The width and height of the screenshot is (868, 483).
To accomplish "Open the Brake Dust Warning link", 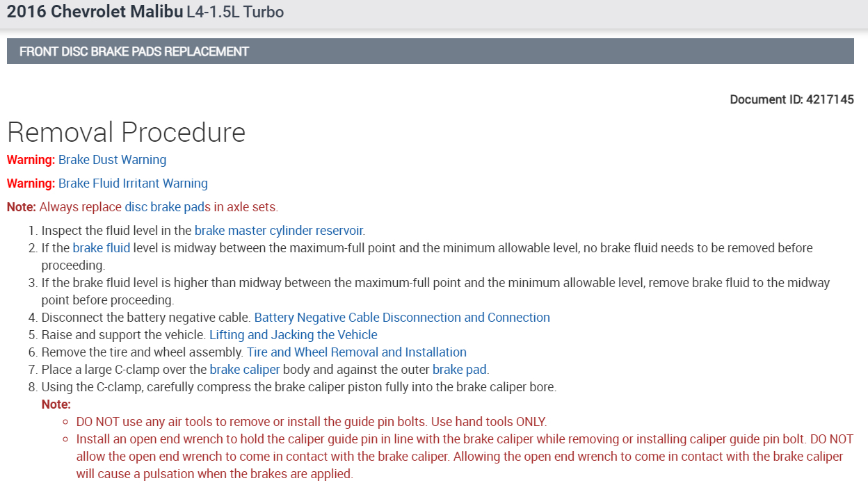I will coord(112,160).
